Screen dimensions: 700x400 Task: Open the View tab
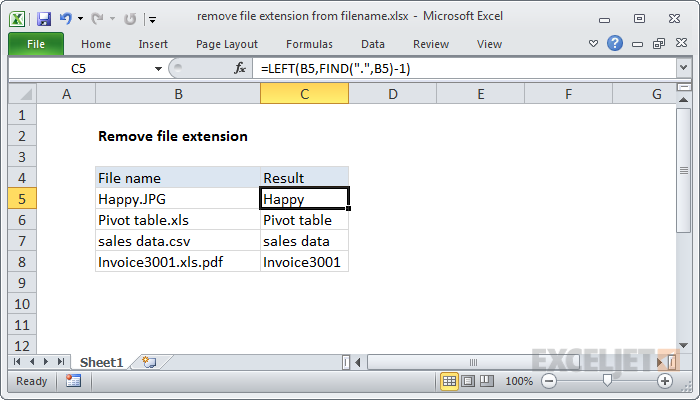click(489, 44)
